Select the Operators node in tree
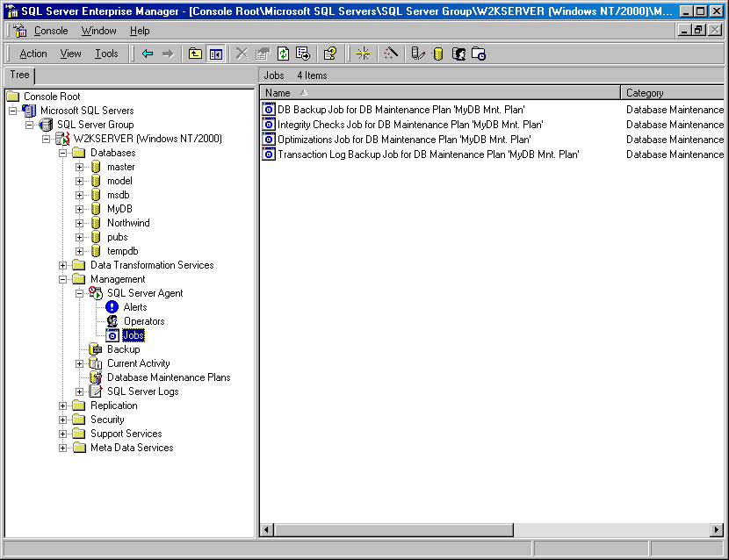This screenshot has width=729, height=560. click(x=144, y=321)
